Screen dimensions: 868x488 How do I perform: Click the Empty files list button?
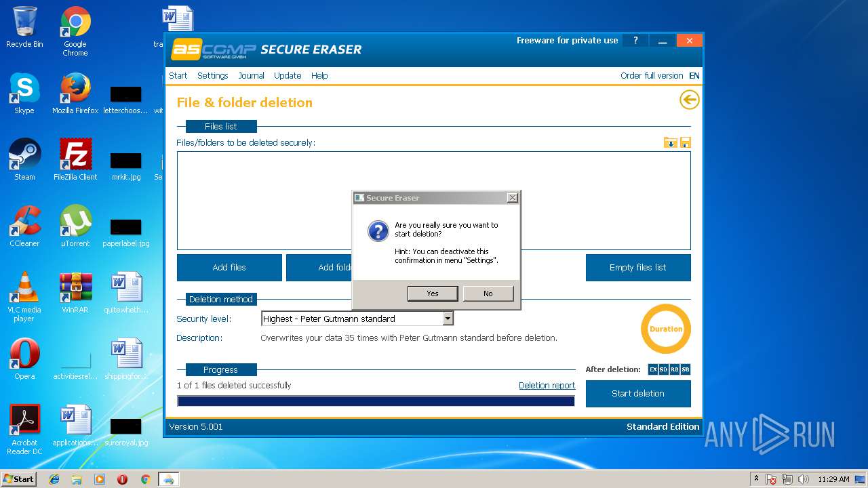(638, 268)
